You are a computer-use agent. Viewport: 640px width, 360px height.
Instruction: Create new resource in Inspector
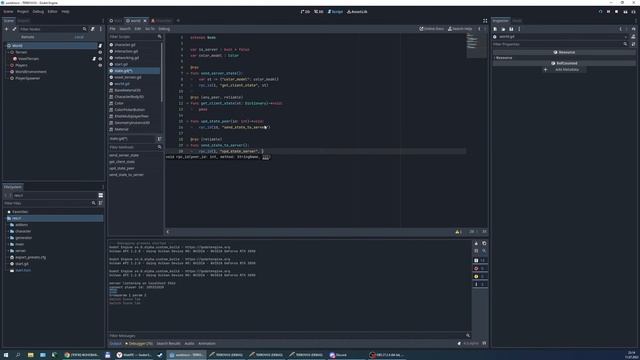coord(495,29)
